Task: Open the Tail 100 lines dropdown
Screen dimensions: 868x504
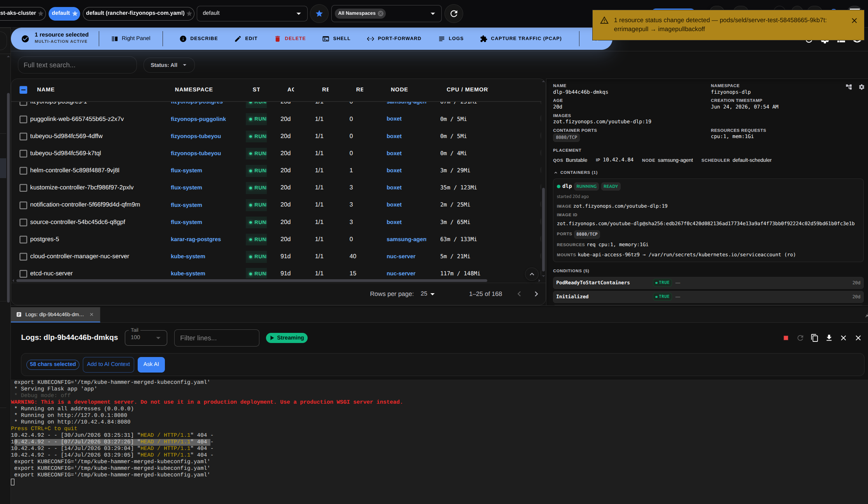Action: pyautogui.click(x=146, y=338)
